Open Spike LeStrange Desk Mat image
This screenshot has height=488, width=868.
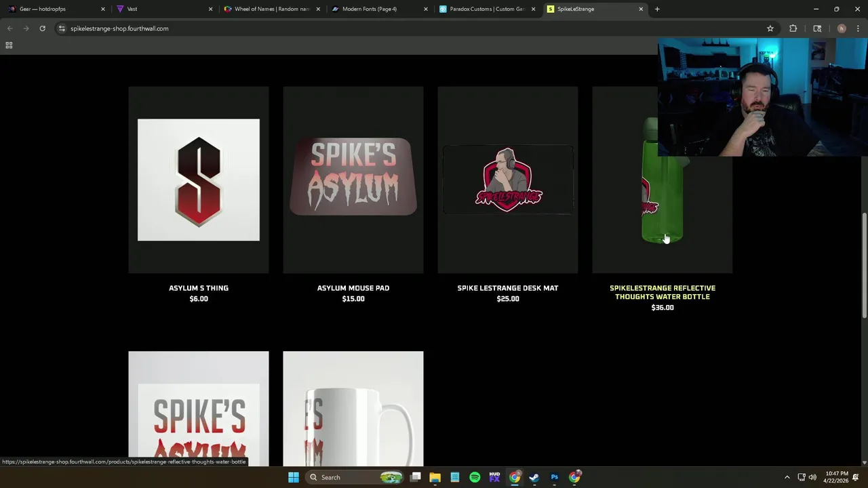tap(508, 180)
